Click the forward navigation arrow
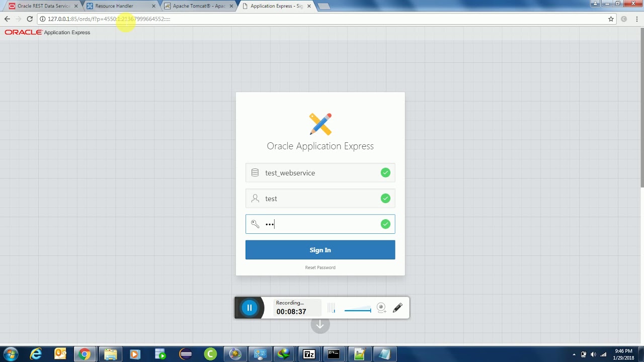Image resolution: width=644 pixels, height=362 pixels. pos(19,19)
